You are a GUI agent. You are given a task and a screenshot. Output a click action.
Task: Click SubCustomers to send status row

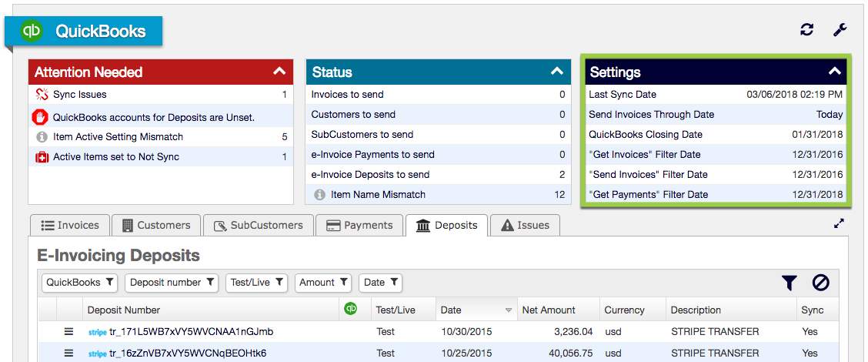point(439,135)
